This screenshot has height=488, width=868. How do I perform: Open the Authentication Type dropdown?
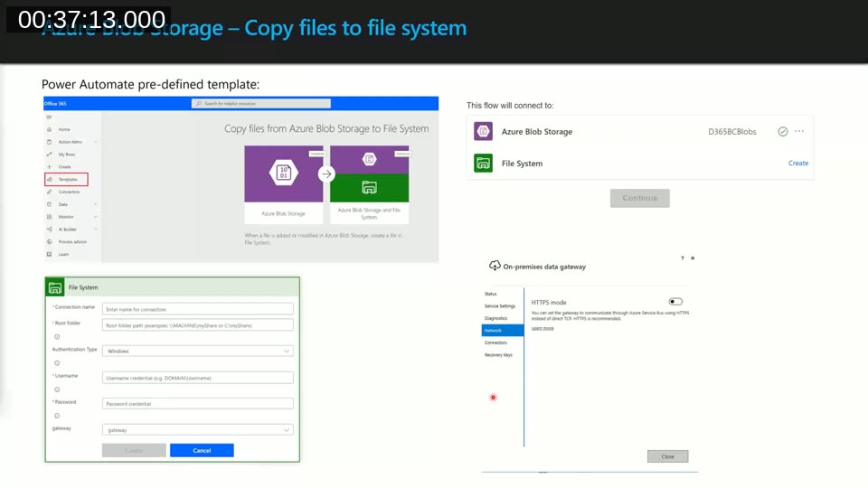[198, 352]
